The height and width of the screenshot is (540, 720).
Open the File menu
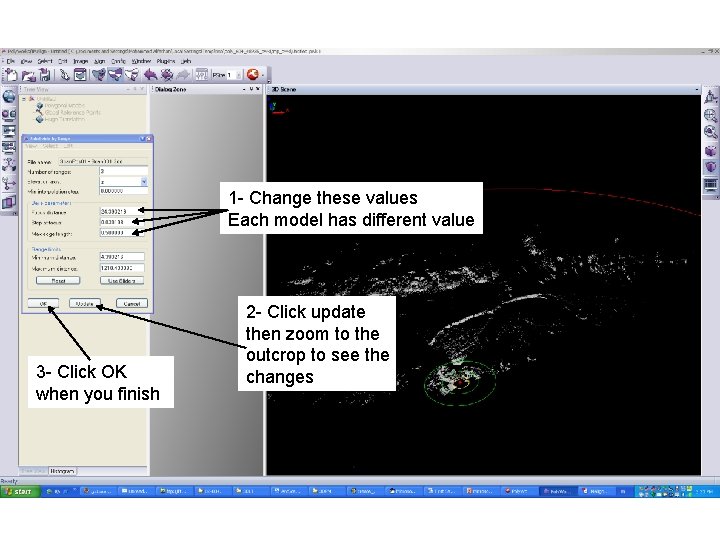click(x=11, y=61)
